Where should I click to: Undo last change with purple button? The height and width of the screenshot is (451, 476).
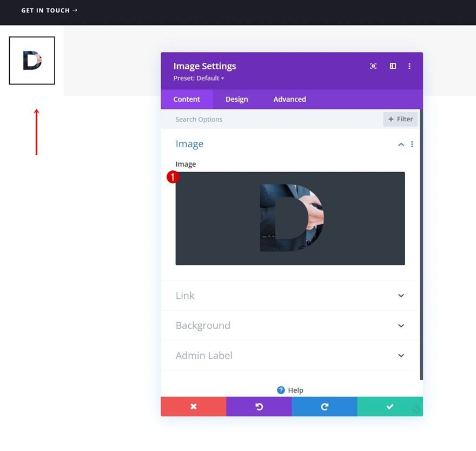[x=259, y=406]
